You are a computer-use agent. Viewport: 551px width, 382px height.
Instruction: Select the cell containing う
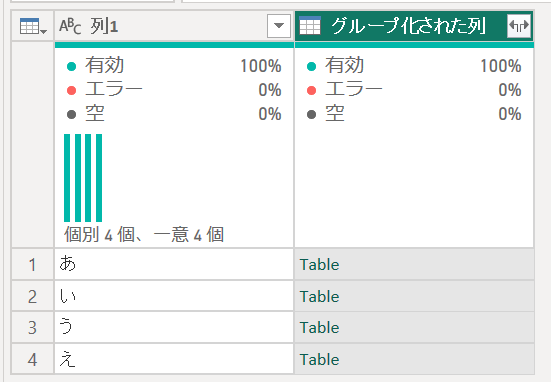pyautogui.click(x=174, y=327)
